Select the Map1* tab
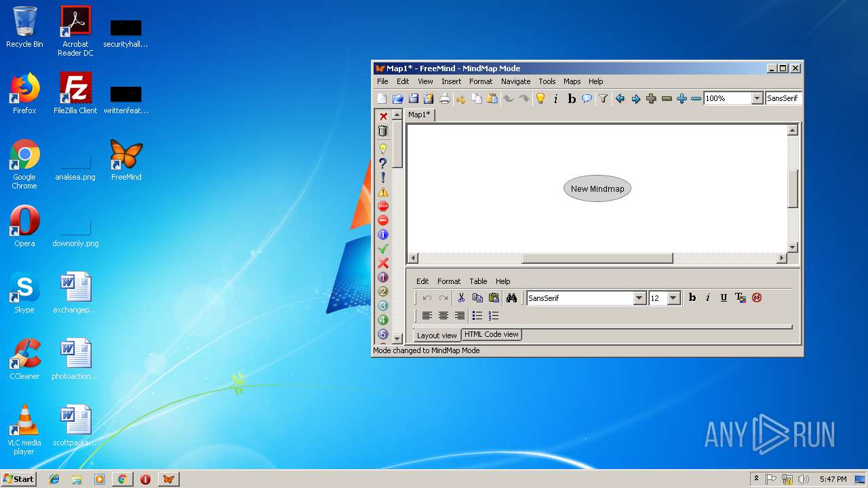Screen dimensions: 868x488 [x=419, y=115]
